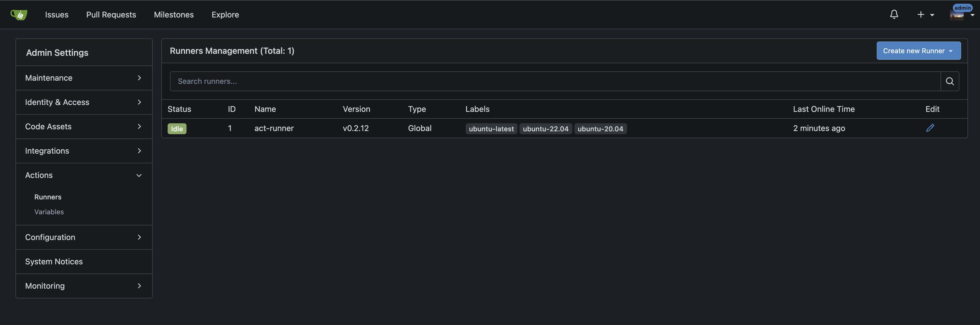Open the Issues nav item
Image resolution: width=980 pixels, height=325 pixels.
click(x=57, y=15)
